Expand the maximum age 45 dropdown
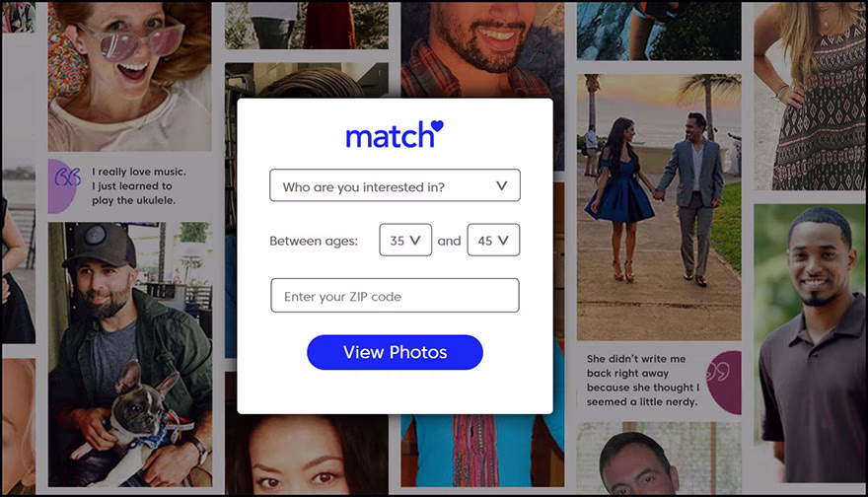Image resolution: width=868 pixels, height=497 pixels. pyautogui.click(x=493, y=241)
